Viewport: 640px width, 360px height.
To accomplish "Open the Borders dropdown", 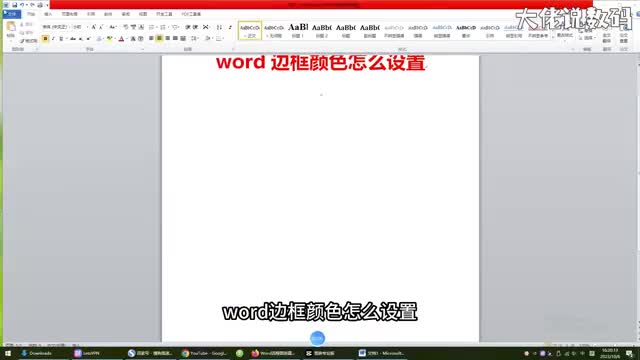I will (x=219, y=38).
